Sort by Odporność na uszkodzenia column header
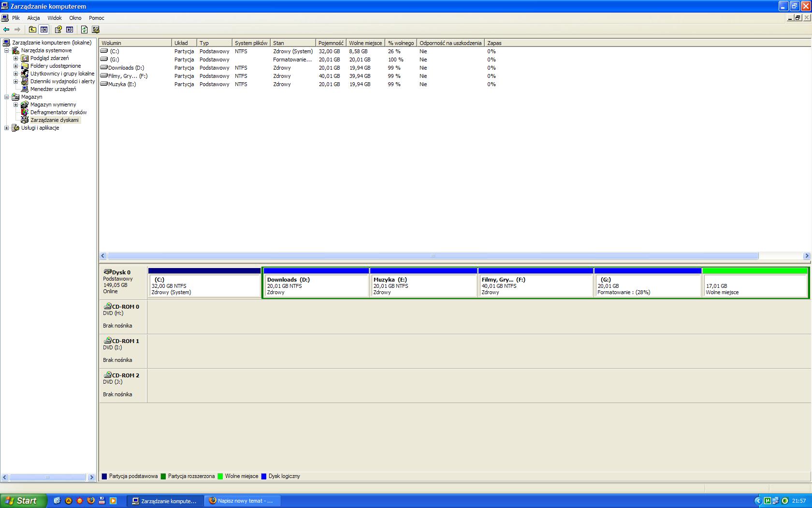The width and height of the screenshot is (812, 508). pos(450,43)
